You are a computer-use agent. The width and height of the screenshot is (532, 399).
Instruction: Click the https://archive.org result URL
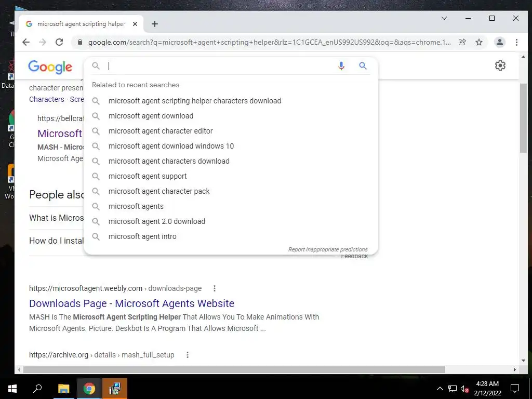pos(102,355)
